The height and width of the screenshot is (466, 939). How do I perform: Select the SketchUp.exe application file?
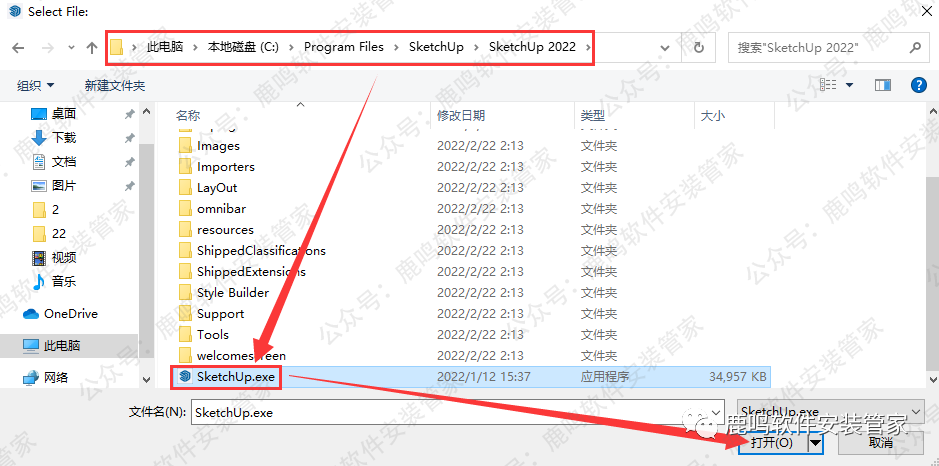[471, 377]
